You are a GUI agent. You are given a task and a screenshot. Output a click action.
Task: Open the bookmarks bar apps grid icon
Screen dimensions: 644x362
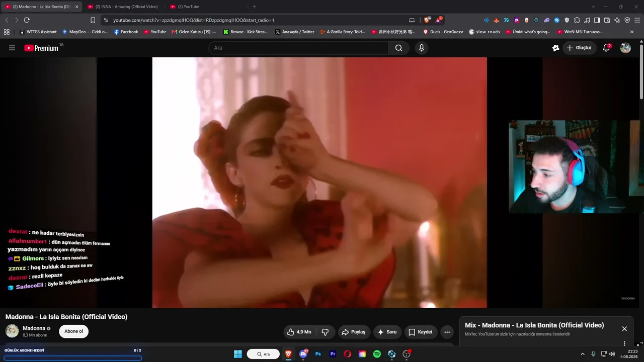7,32
